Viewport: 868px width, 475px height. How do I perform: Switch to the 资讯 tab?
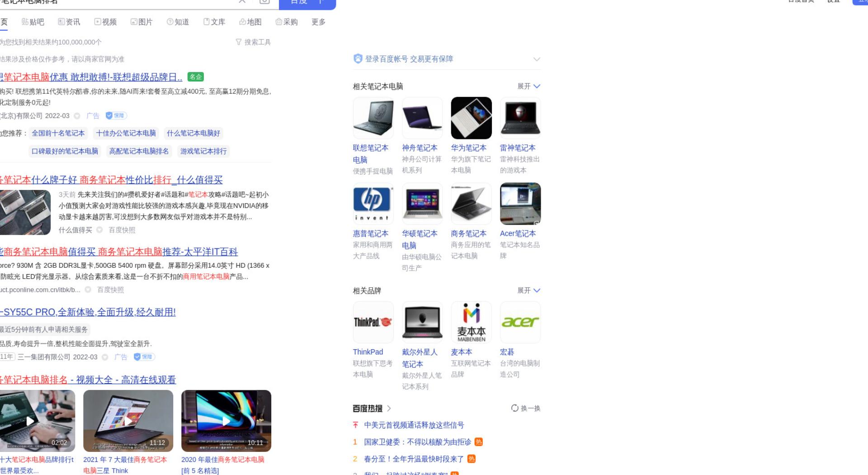[69, 22]
